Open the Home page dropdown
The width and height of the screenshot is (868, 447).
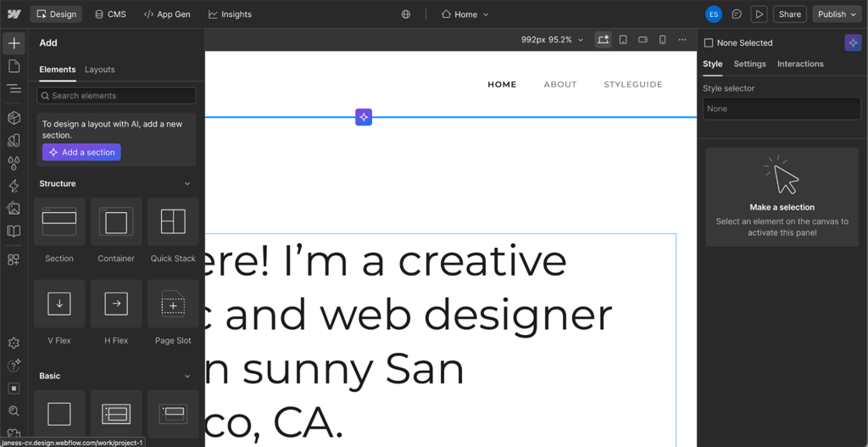coord(465,14)
